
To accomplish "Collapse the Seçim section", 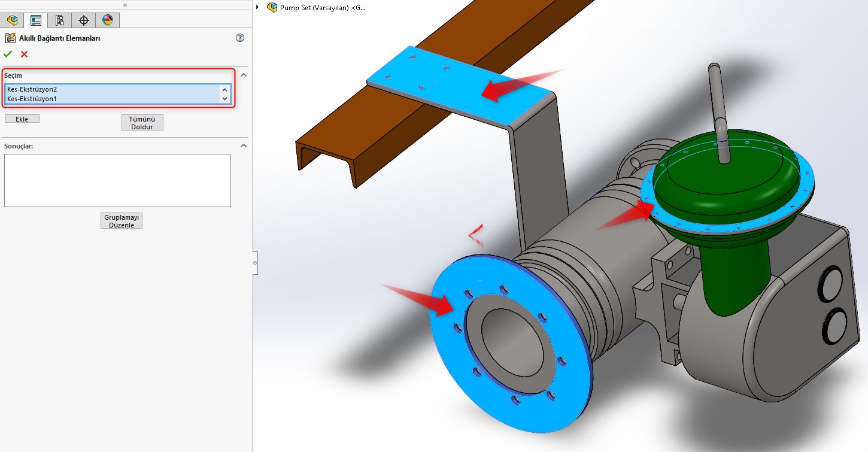I will 243,75.
